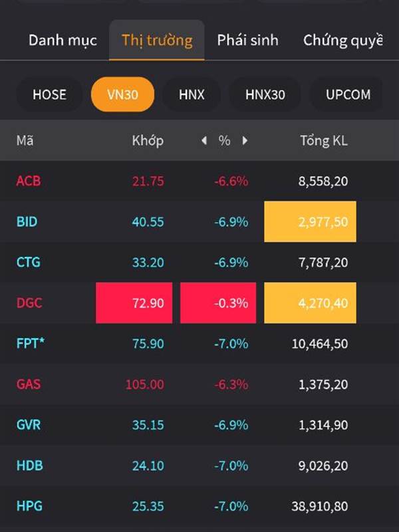Viewport: 399px width, 532px height.
Task: Switch to the Danh mục tab
Action: click(63, 41)
